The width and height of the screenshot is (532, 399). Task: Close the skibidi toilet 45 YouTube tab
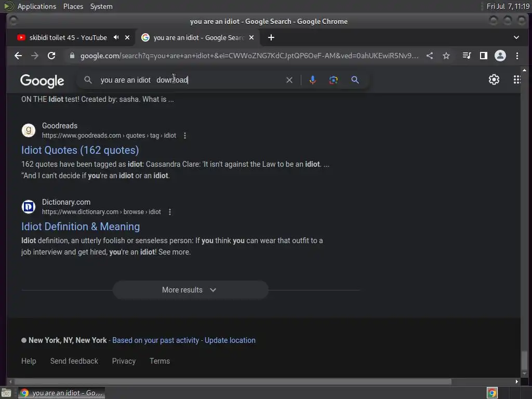pyautogui.click(x=127, y=37)
